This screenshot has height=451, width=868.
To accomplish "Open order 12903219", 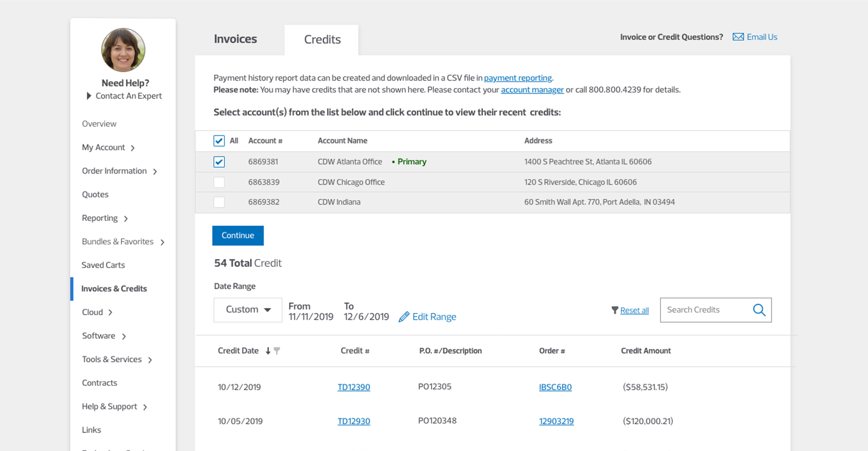I will [x=556, y=421].
